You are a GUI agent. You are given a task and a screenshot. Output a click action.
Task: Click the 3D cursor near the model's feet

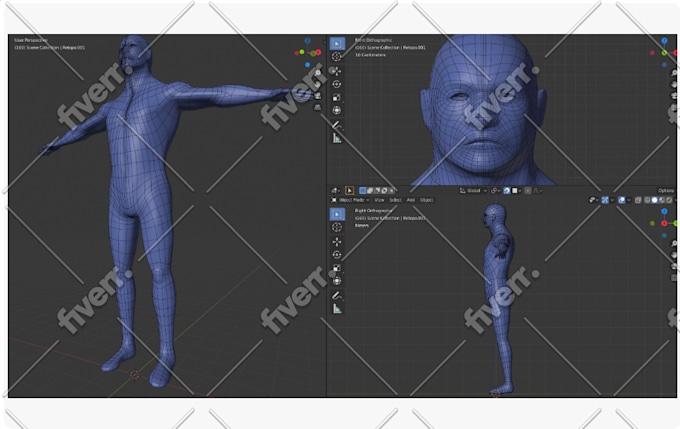134,374
